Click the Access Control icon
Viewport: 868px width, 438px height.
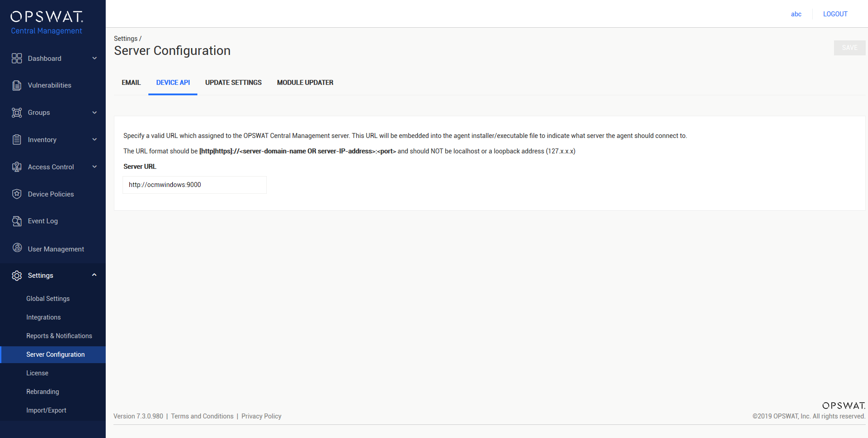(17, 167)
